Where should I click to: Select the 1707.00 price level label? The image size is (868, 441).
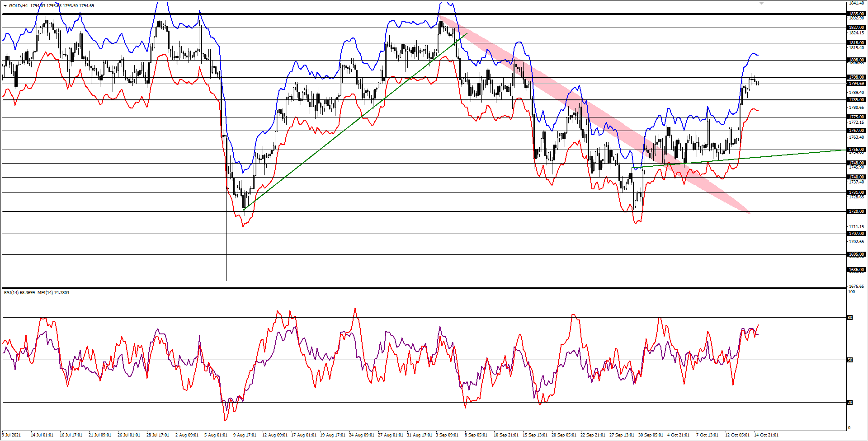(856, 234)
